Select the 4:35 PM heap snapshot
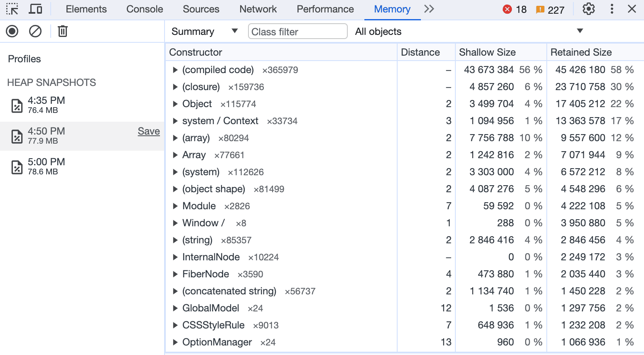644x355 pixels. pyautogui.click(x=82, y=105)
